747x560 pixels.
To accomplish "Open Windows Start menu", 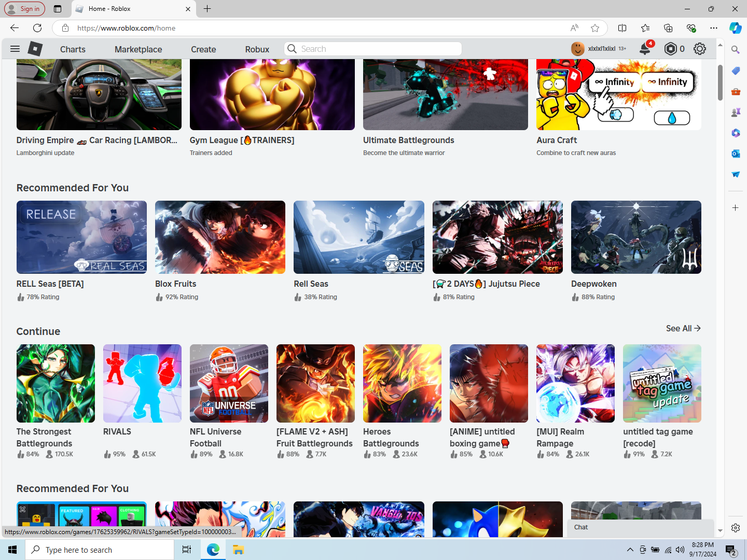I will pyautogui.click(x=12, y=550).
